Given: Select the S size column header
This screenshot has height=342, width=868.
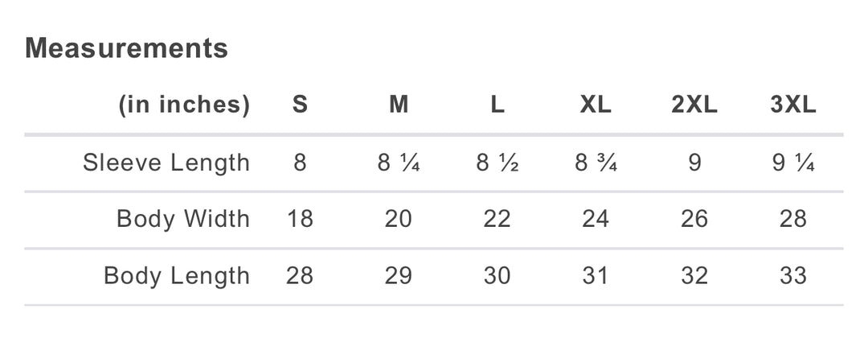Looking at the screenshot, I should coord(300,105).
